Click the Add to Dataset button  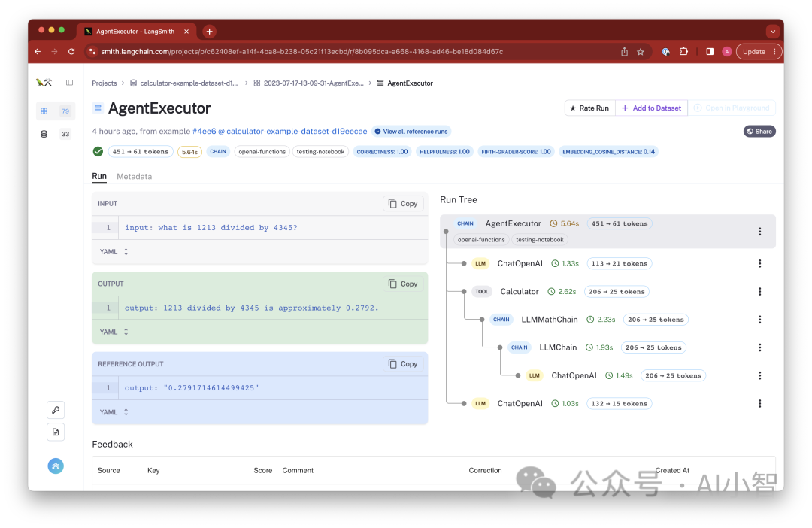pyautogui.click(x=651, y=108)
